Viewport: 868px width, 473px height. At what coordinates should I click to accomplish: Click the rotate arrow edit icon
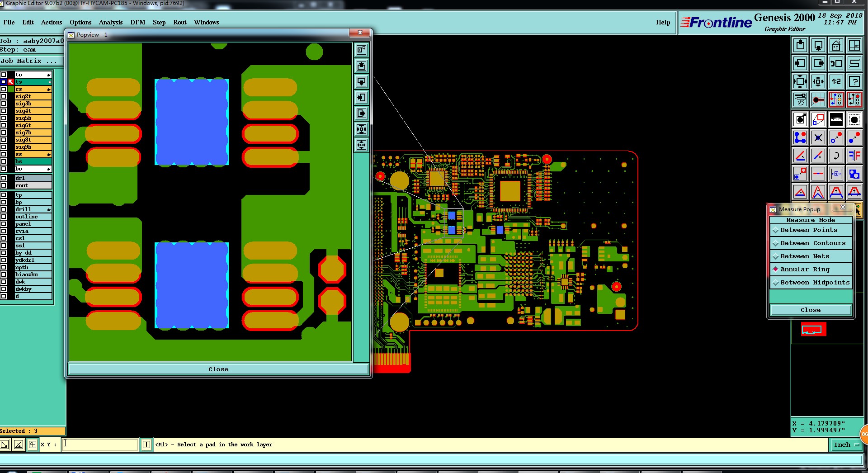point(836,156)
